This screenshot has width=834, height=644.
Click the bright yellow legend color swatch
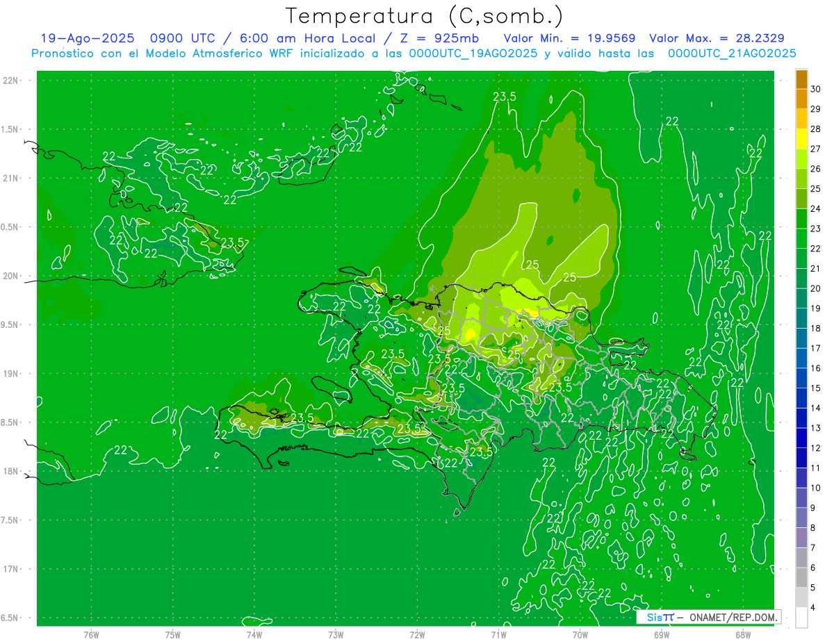801,139
